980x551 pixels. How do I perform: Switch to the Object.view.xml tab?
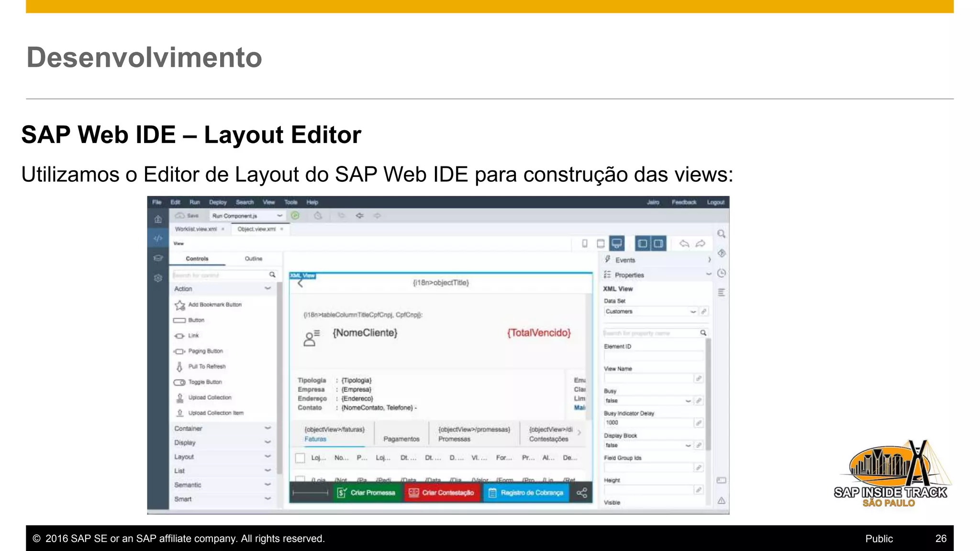coord(256,229)
